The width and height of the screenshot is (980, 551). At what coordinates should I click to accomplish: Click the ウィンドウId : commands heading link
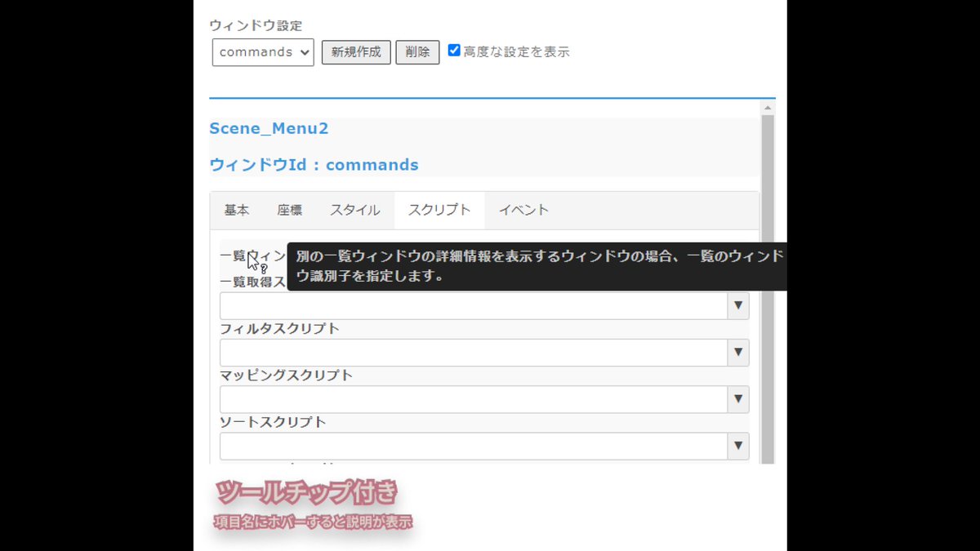pyautogui.click(x=314, y=165)
